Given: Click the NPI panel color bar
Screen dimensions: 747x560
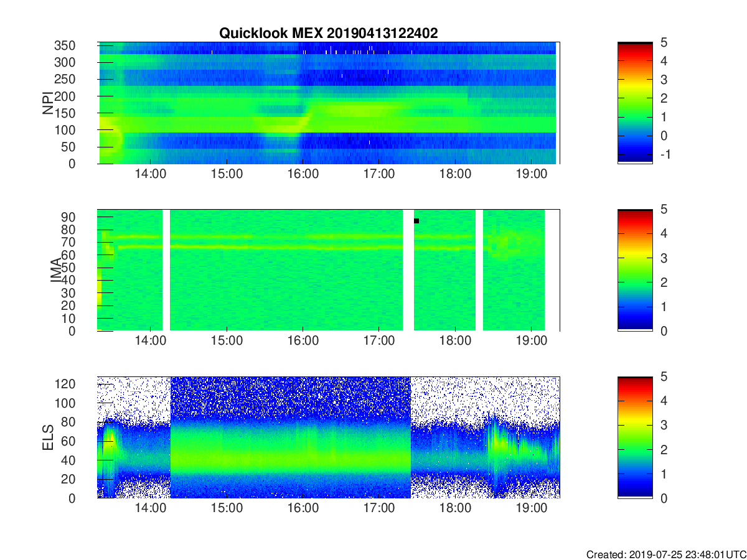Looking at the screenshot, I should point(635,103).
